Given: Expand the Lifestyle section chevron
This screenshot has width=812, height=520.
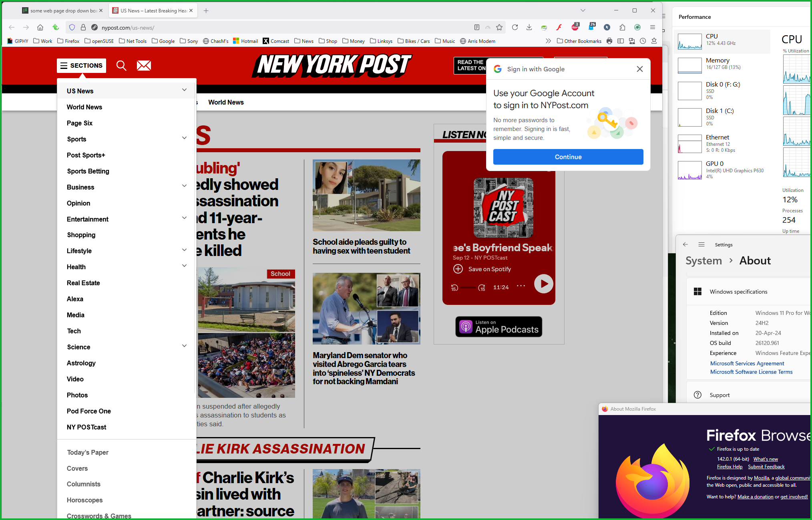Looking at the screenshot, I should pos(184,250).
